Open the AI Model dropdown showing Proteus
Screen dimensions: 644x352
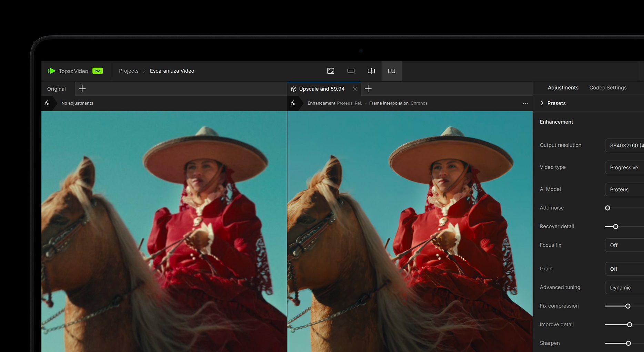625,189
